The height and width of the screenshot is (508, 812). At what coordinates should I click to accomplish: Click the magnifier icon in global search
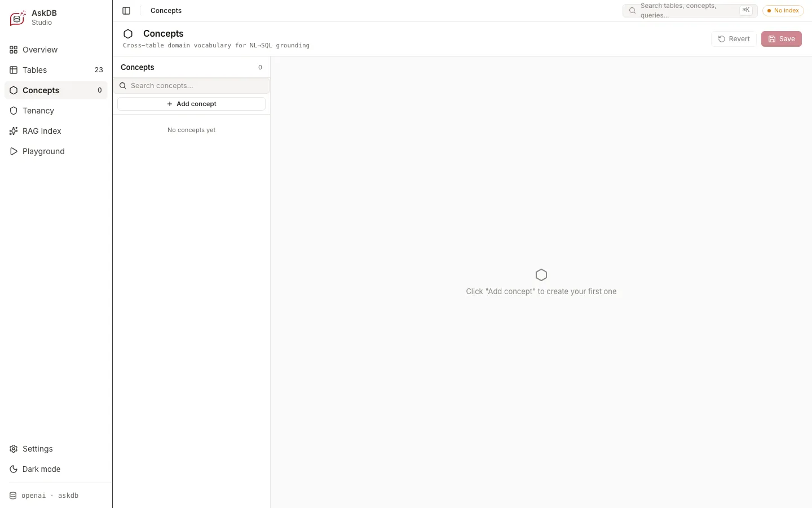tap(632, 11)
